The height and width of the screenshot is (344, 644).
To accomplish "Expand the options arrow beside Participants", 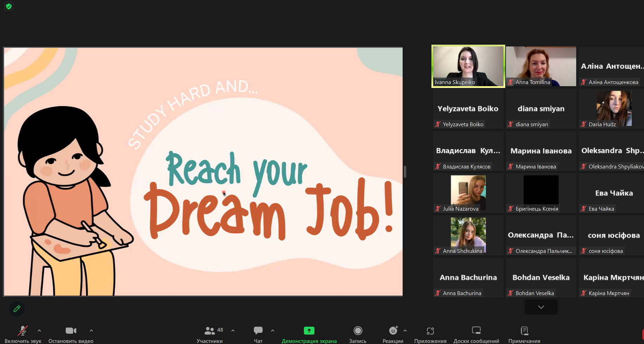I will tap(233, 331).
